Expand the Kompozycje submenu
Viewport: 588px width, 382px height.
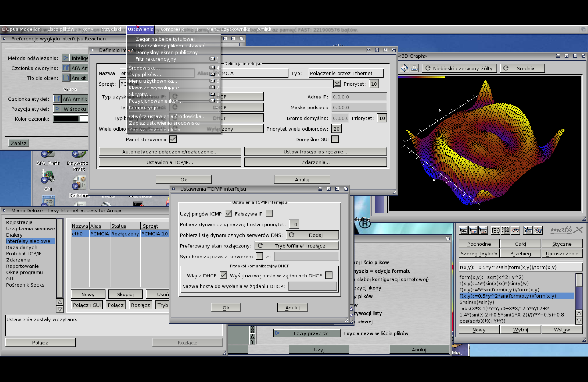[x=173, y=107]
